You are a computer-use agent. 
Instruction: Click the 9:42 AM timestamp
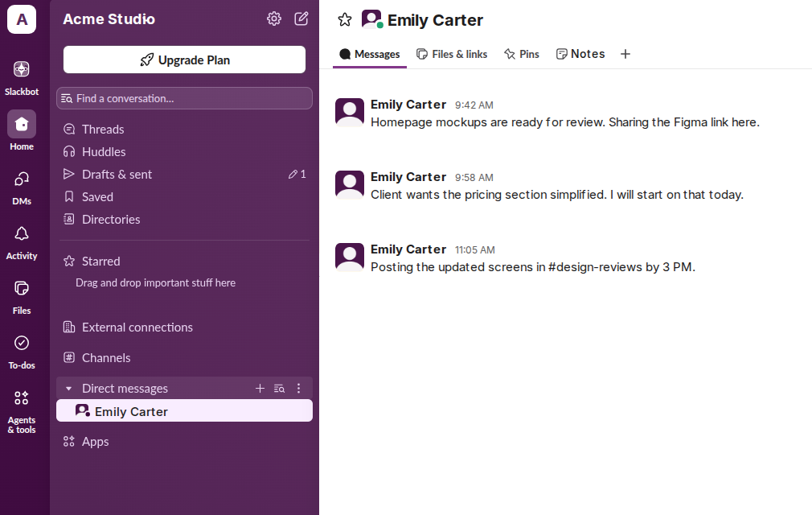(474, 105)
